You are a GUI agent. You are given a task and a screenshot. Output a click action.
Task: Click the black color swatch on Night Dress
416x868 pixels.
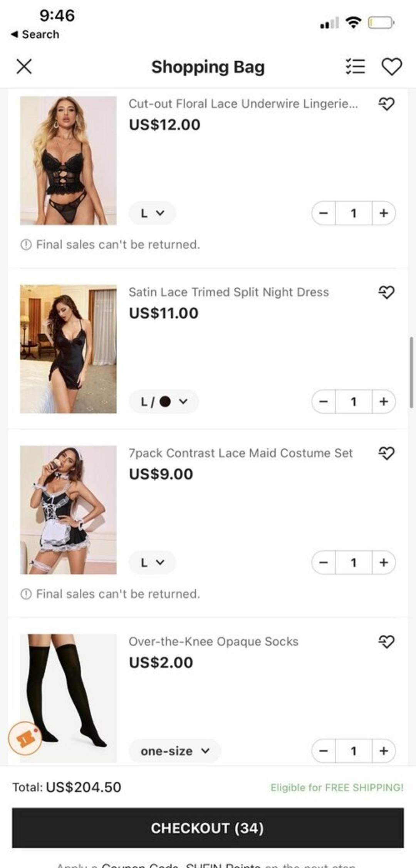[165, 401]
